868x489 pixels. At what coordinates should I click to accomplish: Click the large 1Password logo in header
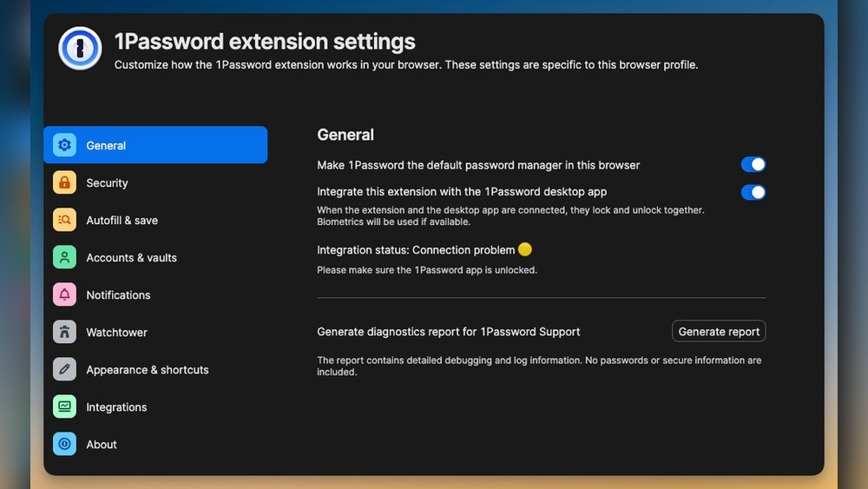pyautogui.click(x=80, y=49)
